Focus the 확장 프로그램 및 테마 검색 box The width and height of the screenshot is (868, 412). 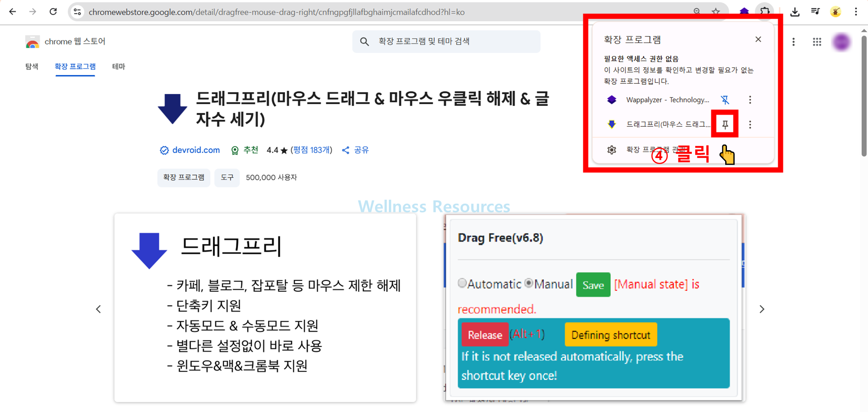(446, 41)
